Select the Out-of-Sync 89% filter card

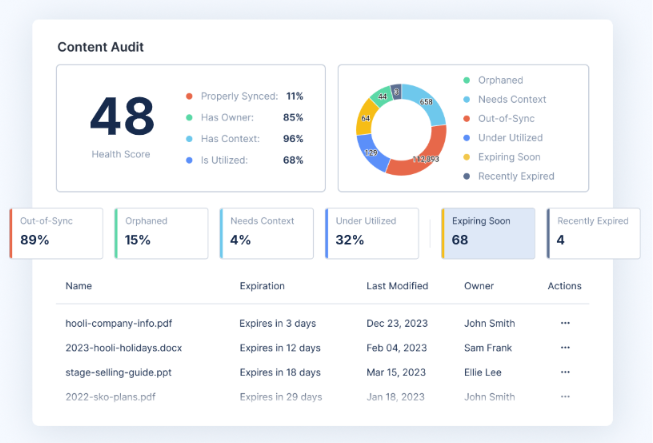[x=56, y=234]
